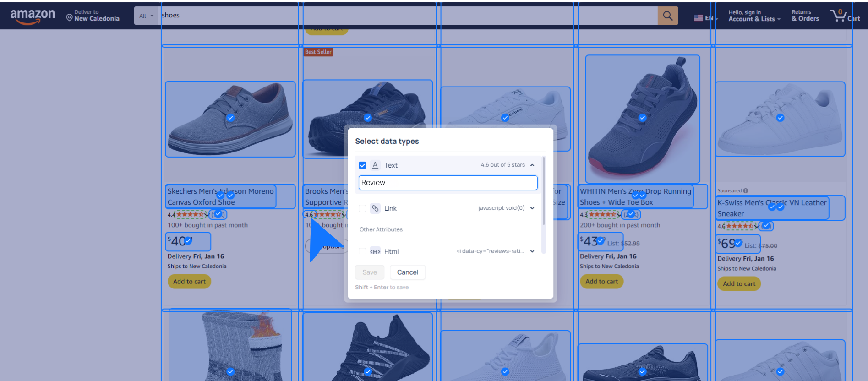The image size is (868, 381).
Task: Click the Cancel button in dialog
Action: (x=407, y=272)
